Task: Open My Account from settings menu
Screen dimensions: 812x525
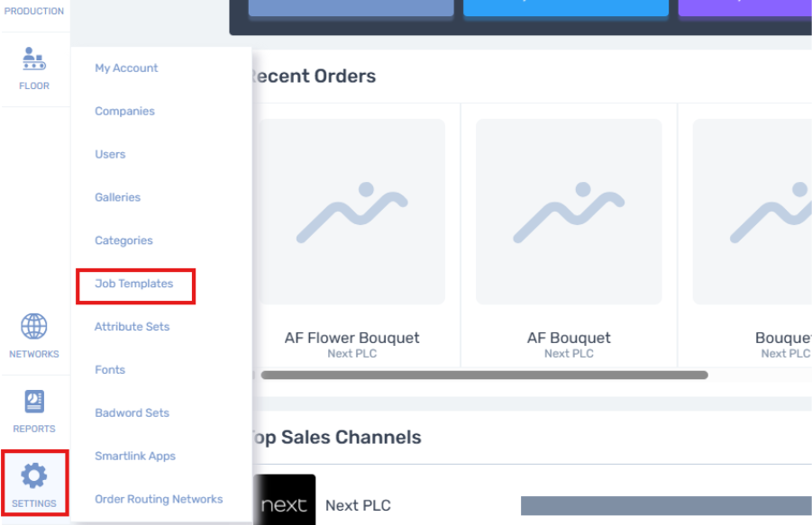Action: [126, 68]
